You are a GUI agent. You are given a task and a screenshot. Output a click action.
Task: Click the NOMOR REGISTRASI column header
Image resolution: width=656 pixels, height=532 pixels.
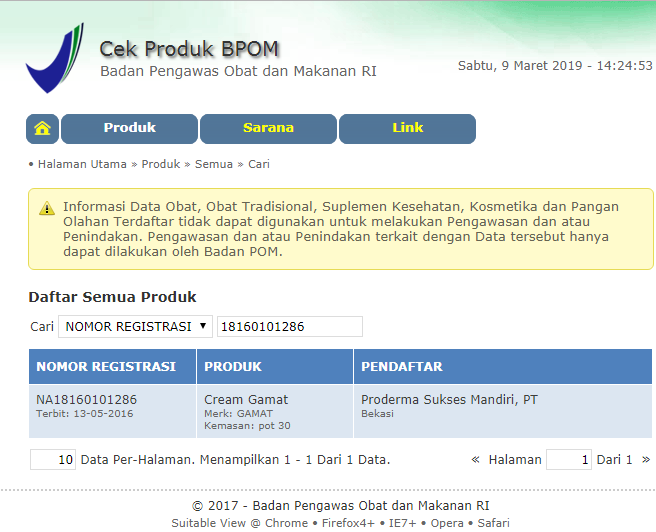112,366
